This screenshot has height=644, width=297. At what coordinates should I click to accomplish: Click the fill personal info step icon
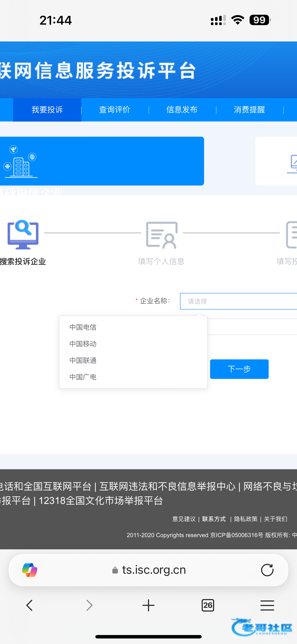(x=161, y=235)
